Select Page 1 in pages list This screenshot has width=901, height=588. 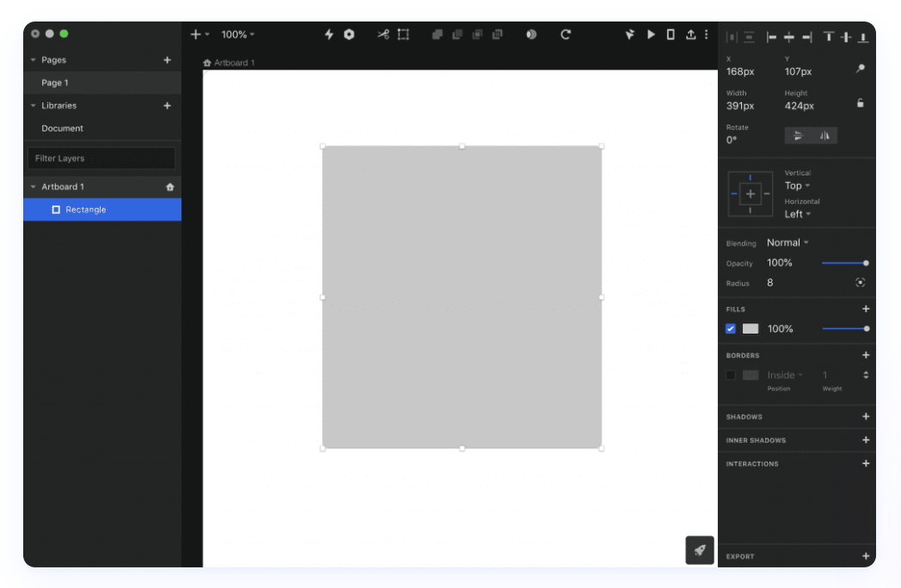102,83
